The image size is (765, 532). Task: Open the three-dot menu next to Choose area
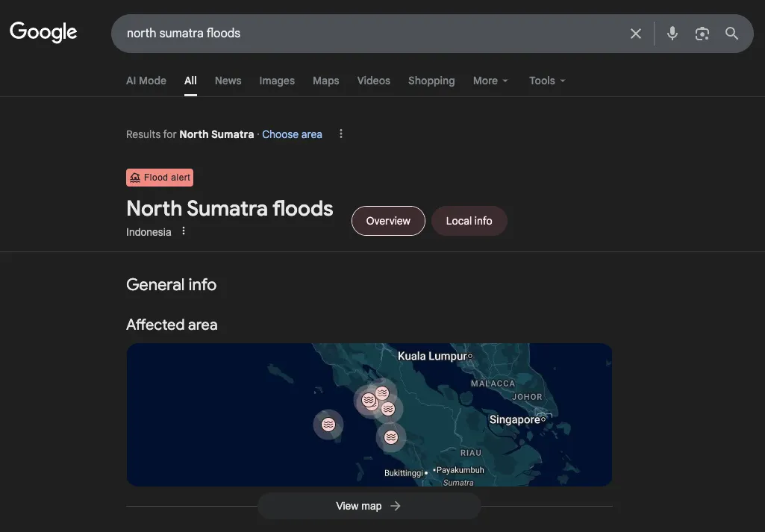coord(340,134)
